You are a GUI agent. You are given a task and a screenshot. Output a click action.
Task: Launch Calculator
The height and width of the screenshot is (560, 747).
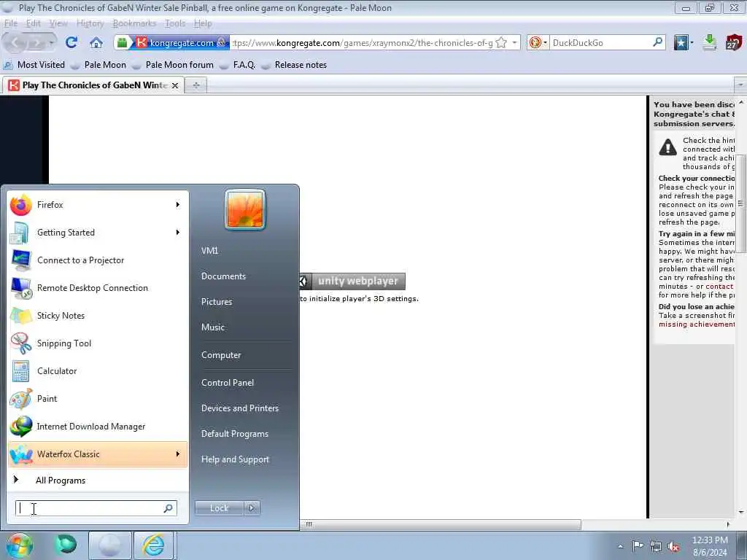[x=98, y=370]
